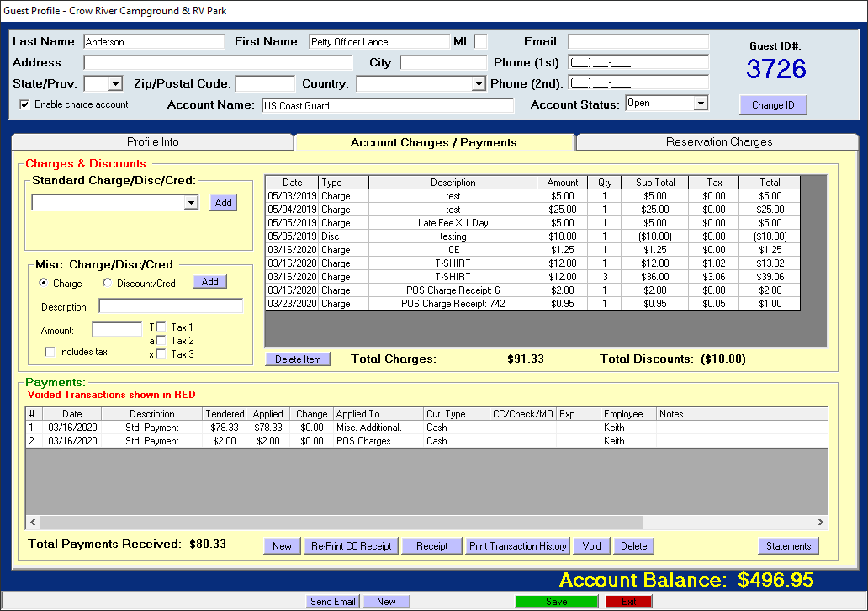
Task: Click the payments Tendered column header
Action: tap(225, 414)
